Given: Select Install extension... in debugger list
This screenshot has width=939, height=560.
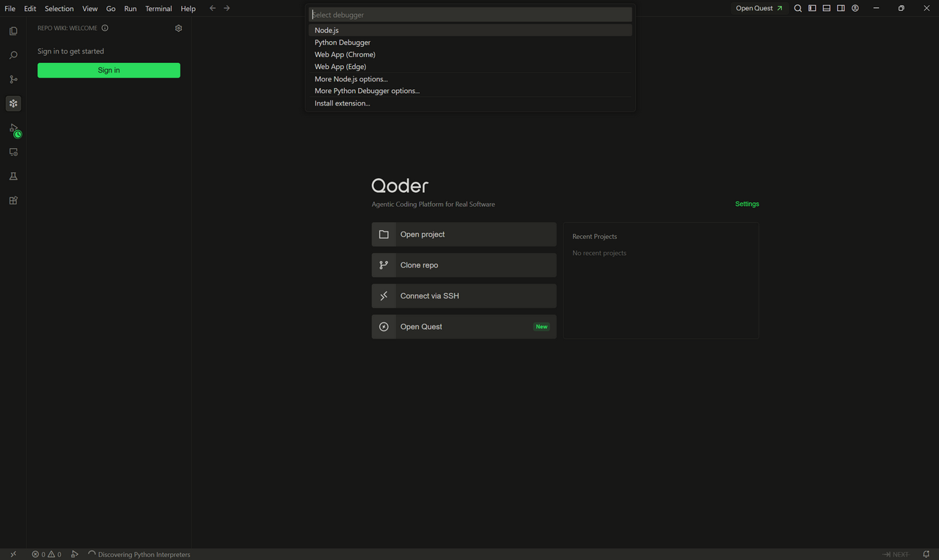Looking at the screenshot, I should 470,103.
